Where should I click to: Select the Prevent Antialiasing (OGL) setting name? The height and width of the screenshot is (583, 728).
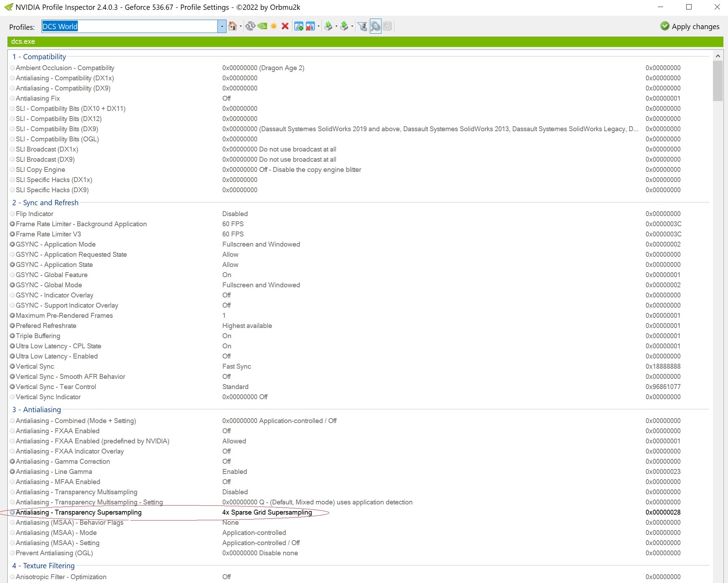pyautogui.click(x=54, y=553)
